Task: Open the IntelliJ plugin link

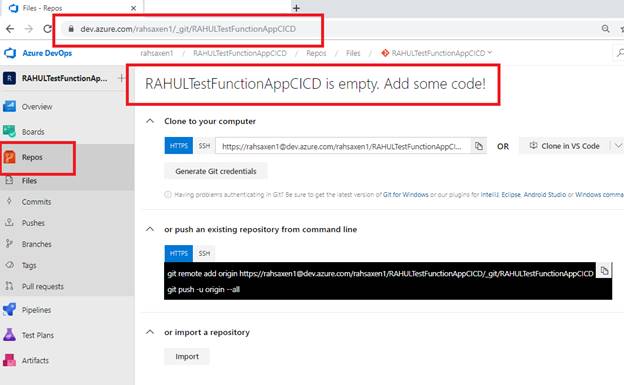Action: tap(489, 195)
